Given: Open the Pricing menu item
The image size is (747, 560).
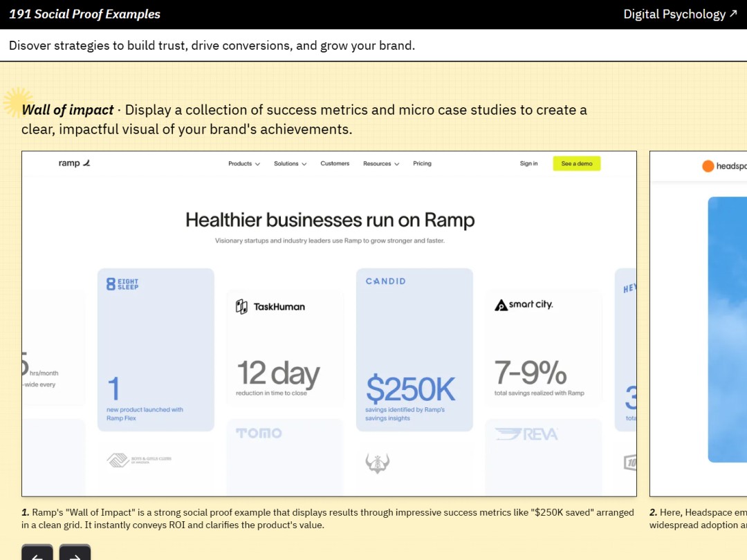Looking at the screenshot, I should (x=422, y=163).
